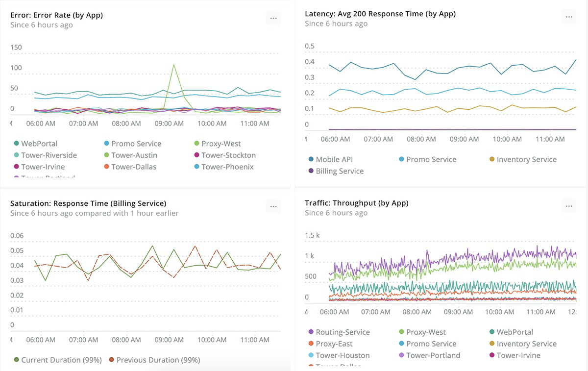Toggle Inventory Service in Throughput legend
588x371 pixels.
click(x=523, y=344)
